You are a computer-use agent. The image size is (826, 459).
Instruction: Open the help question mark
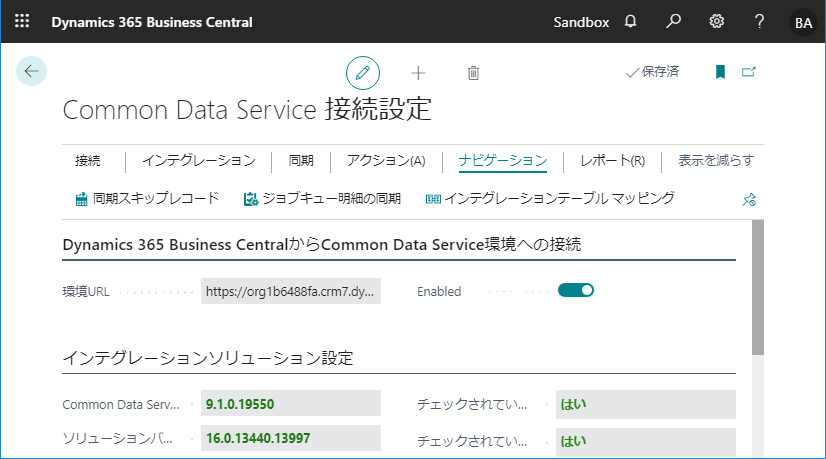point(759,22)
